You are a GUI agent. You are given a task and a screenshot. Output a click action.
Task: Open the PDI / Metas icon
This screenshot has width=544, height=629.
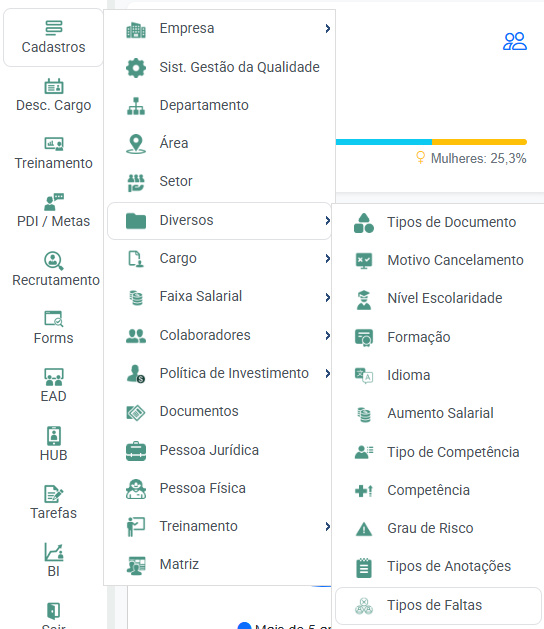[53, 202]
